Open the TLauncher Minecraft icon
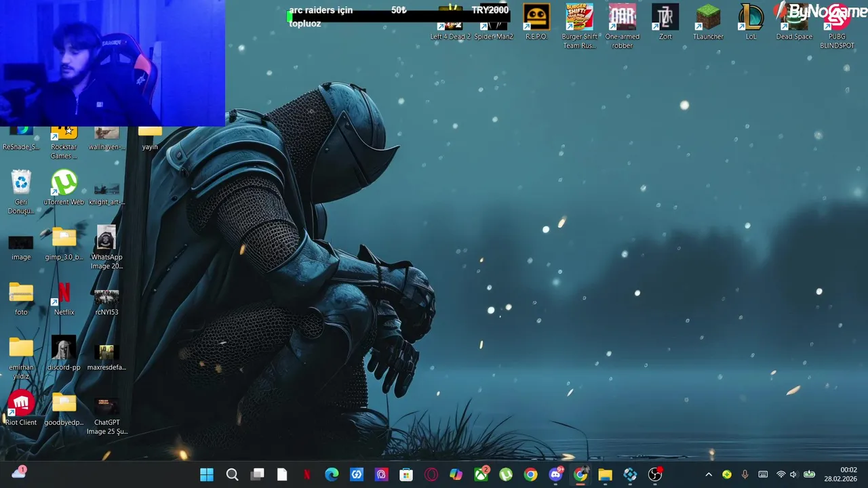This screenshot has width=868, height=488. pos(708,22)
